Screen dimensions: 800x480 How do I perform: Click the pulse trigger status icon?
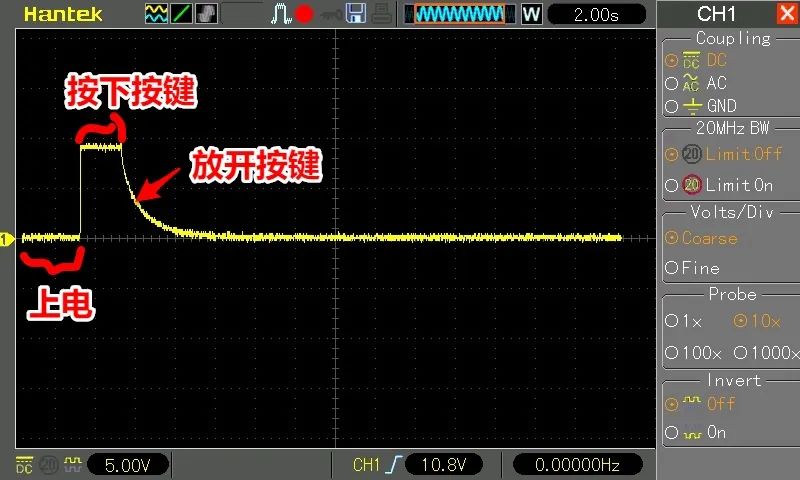coord(280,14)
